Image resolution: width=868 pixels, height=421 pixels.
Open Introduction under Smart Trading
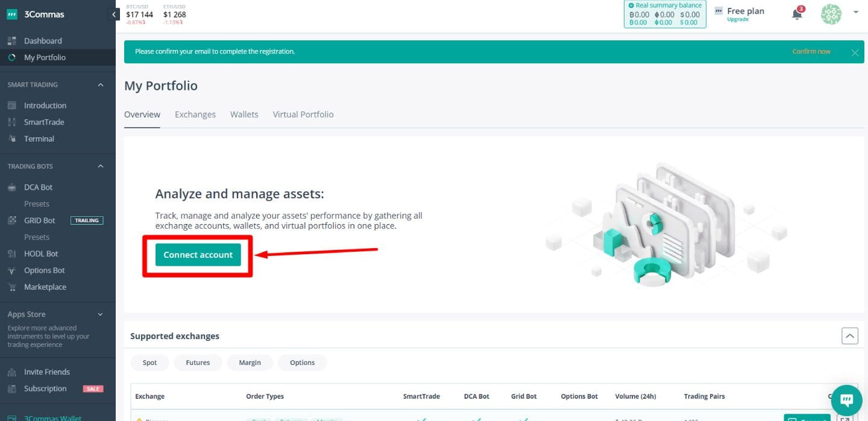pyautogui.click(x=45, y=105)
